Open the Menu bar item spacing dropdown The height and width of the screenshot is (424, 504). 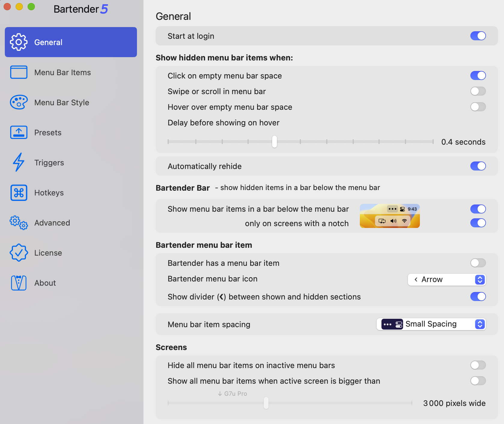[x=431, y=324]
